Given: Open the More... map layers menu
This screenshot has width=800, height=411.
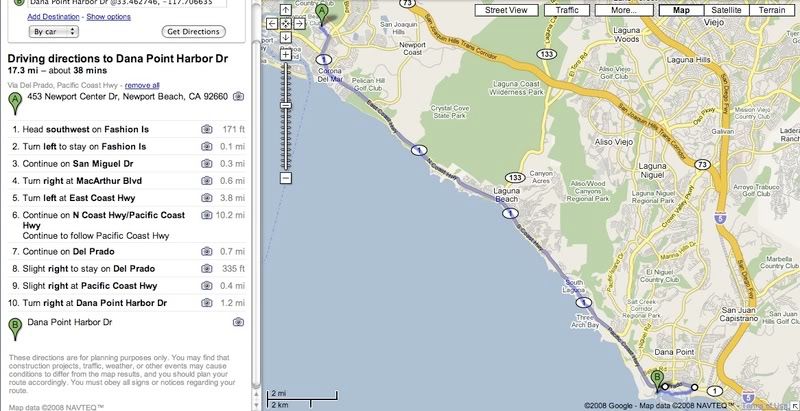Looking at the screenshot, I should pos(624,10).
